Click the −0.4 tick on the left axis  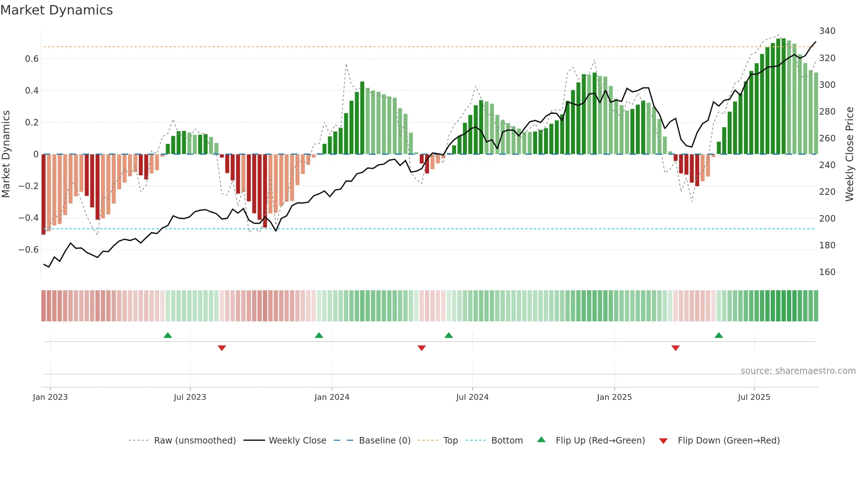(x=29, y=218)
